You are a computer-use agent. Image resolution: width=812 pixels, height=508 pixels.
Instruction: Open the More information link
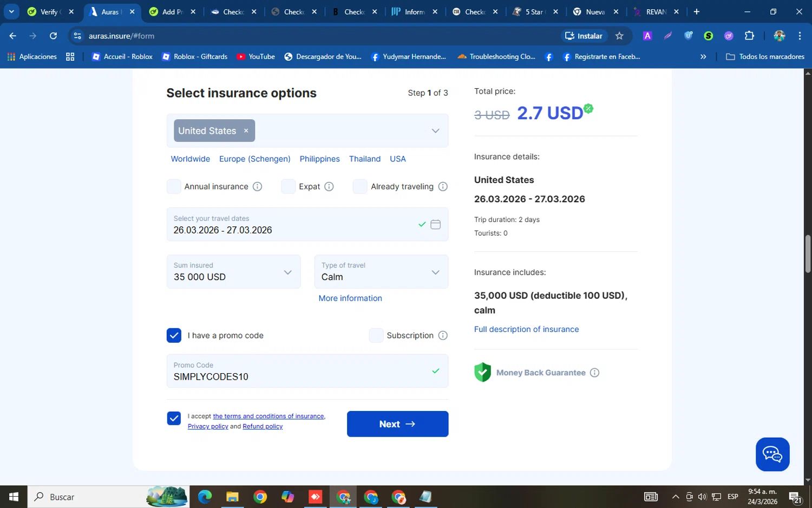coord(350,298)
